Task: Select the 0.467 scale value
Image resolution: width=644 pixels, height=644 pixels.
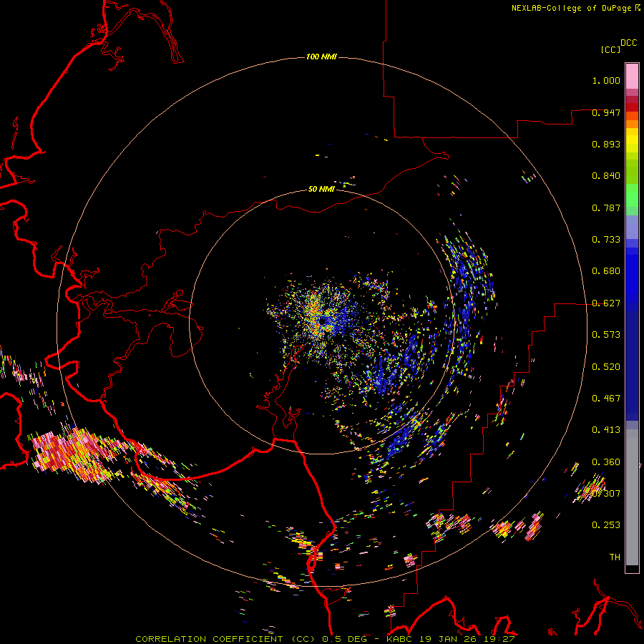Action: [x=606, y=399]
